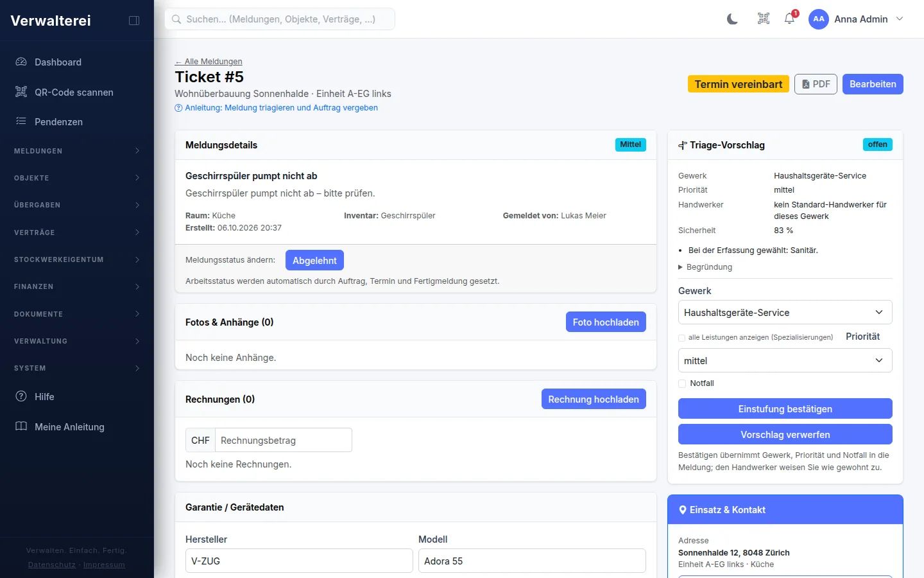Screen dimensions: 924x578
Task: Expand the Übergaben section
Action: [x=77, y=205]
